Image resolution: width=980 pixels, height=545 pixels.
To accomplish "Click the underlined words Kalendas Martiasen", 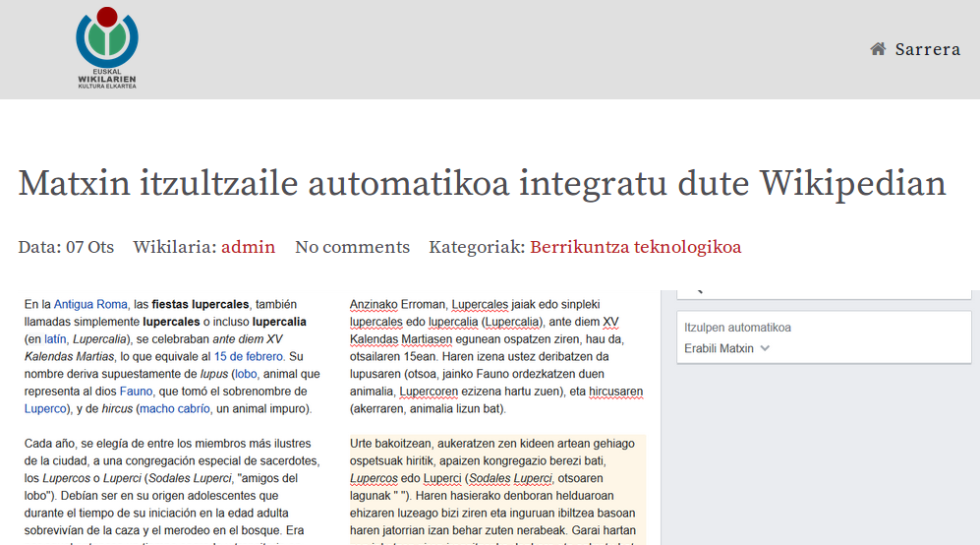I will [x=401, y=339].
